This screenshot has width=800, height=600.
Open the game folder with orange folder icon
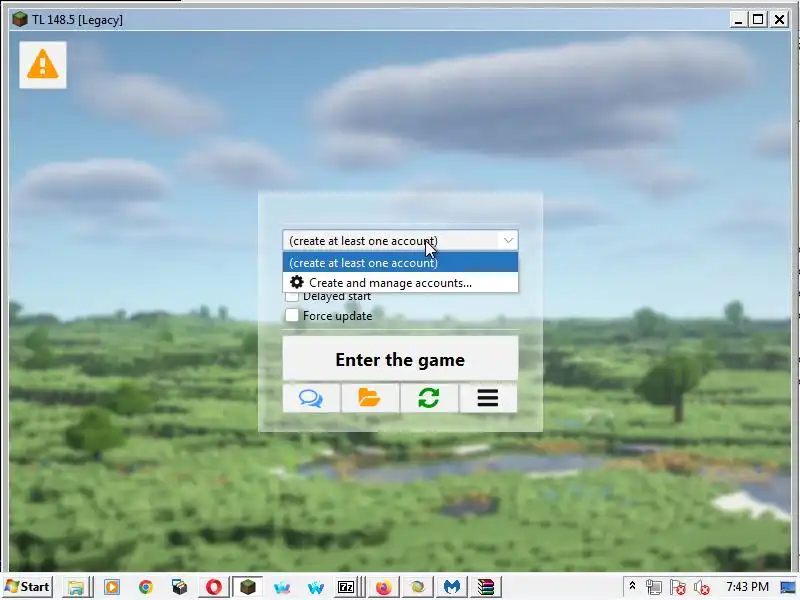point(370,398)
